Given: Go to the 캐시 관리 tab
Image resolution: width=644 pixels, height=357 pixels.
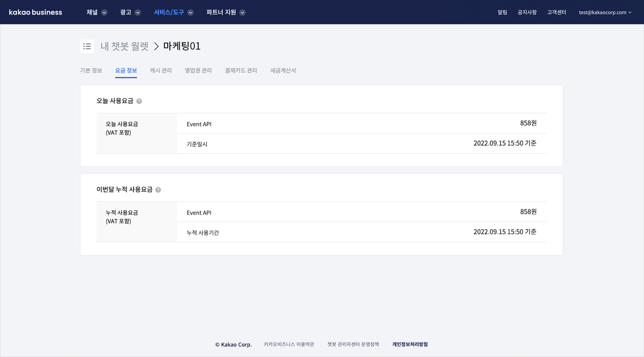Looking at the screenshot, I should pyautogui.click(x=161, y=71).
